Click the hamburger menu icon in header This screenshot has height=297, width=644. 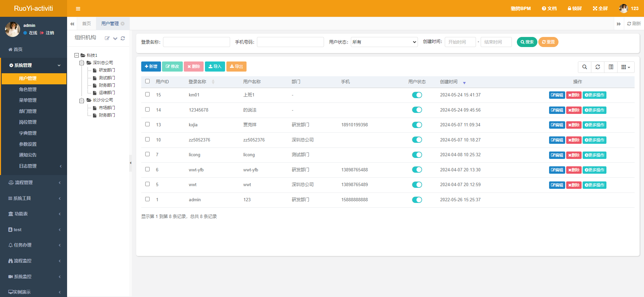78,9
